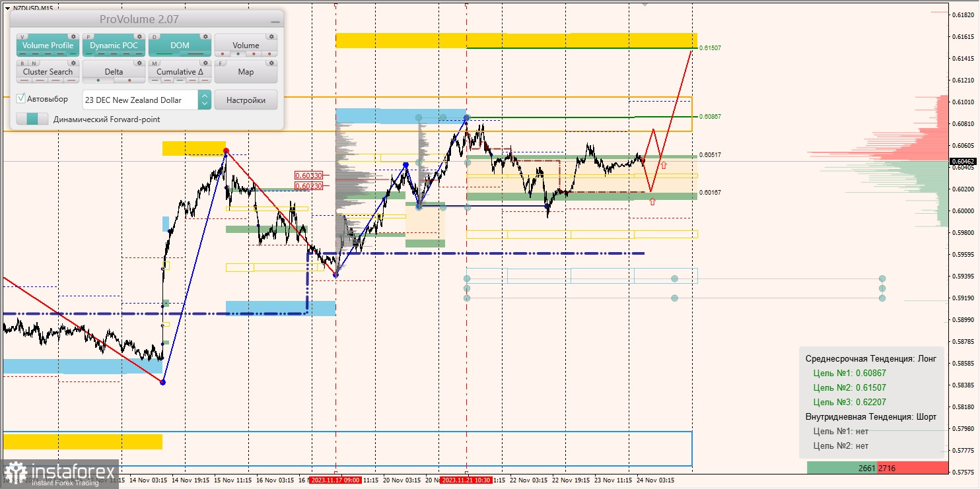Enable the Cumulative Δ indicator
Image resolution: width=980 pixels, height=489 pixels.
(180, 72)
